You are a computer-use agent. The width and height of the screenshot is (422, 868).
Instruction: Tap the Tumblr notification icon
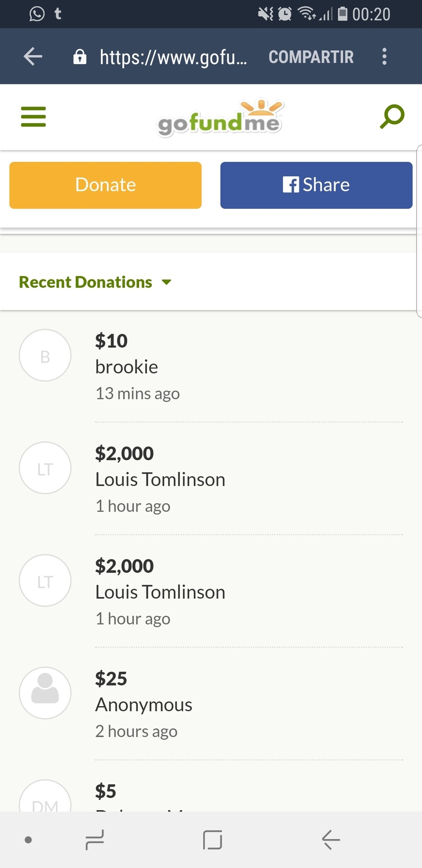click(x=58, y=14)
